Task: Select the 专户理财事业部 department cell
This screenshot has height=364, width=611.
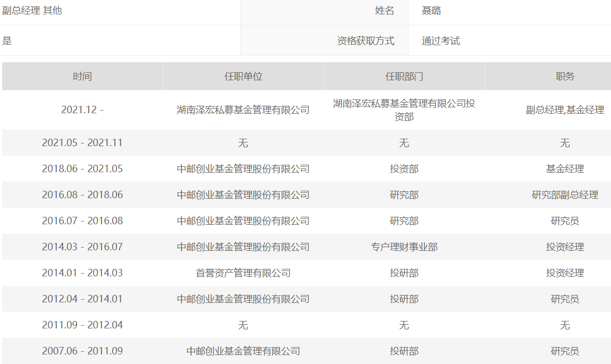Action: pos(404,247)
